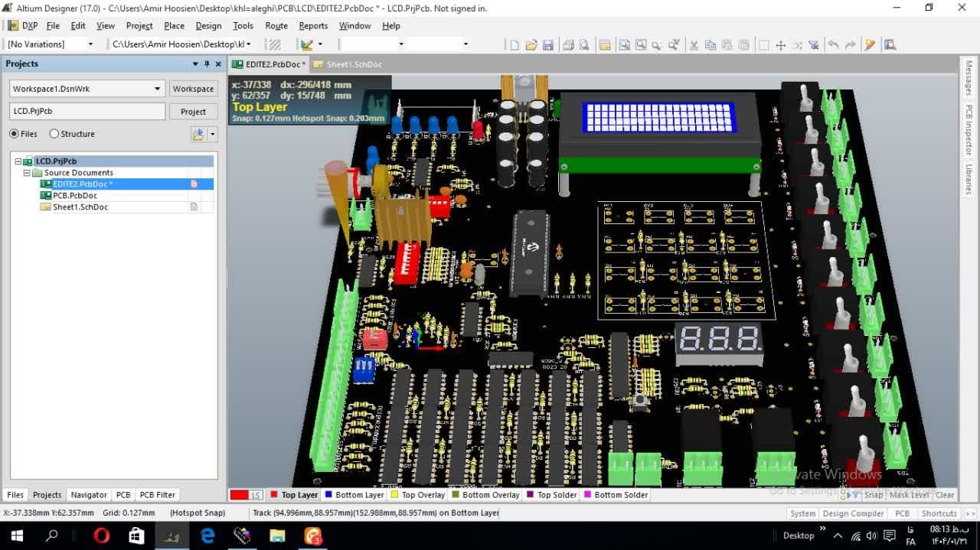This screenshot has height=550, width=980.
Task: Click the Clear filter funnel icon
Action: pos(814,44)
